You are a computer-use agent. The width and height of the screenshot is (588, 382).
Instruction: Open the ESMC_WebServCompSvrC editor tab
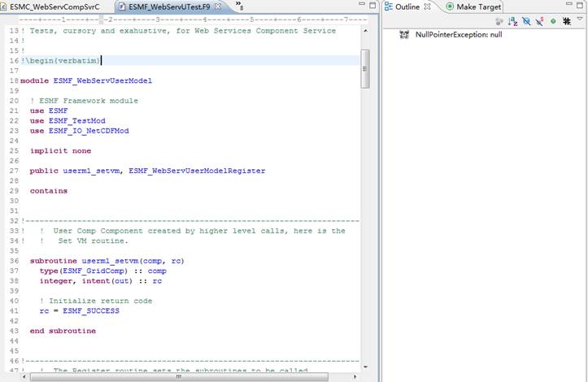coord(54,7)
